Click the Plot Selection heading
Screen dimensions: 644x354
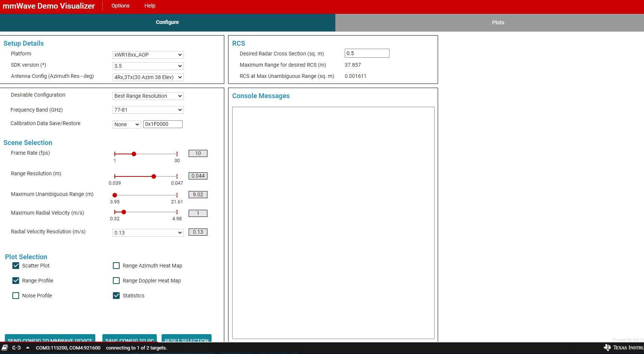(x=26, y=257)
